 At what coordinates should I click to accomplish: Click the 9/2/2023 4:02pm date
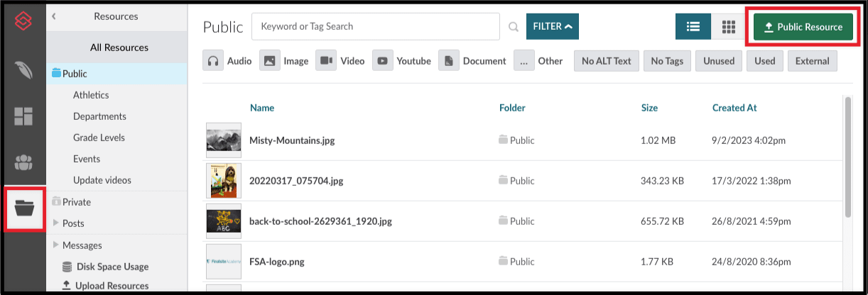click(749, 140)
